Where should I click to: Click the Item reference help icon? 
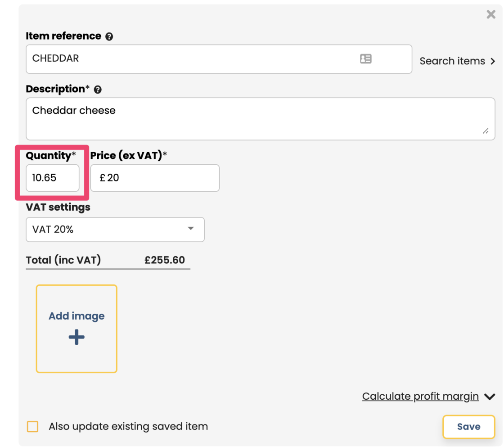click(x=109, y=37)
